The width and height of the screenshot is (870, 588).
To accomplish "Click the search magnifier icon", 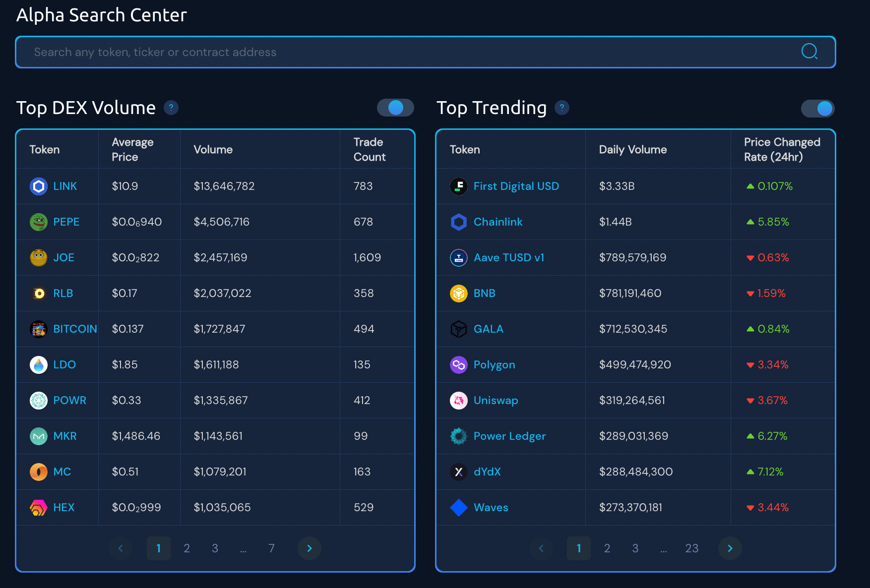I will click(x=809, y=51).
